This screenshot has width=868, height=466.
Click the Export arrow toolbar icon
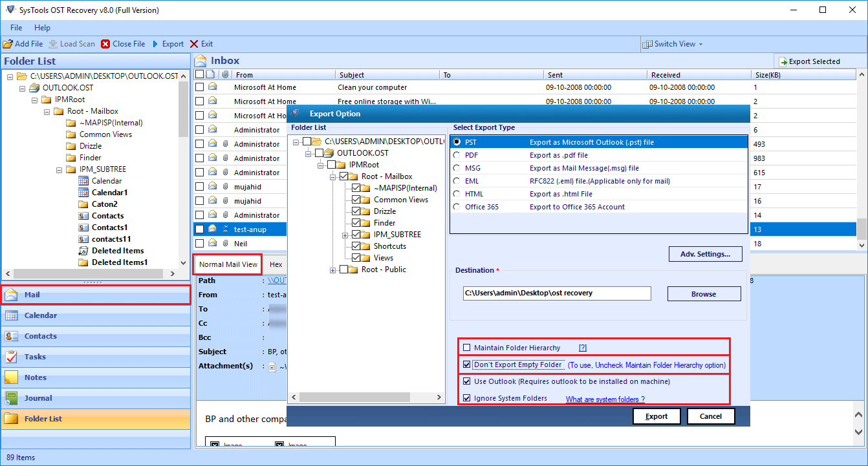155,44
